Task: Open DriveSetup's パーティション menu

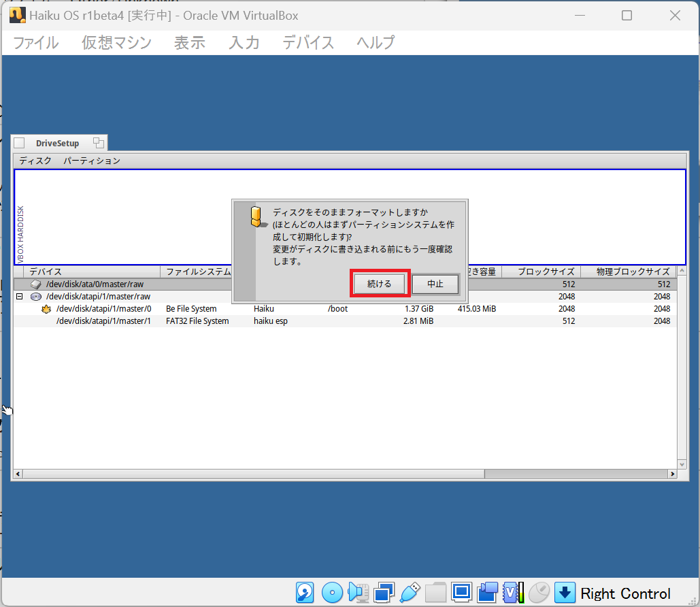Action: pos(92,161)
